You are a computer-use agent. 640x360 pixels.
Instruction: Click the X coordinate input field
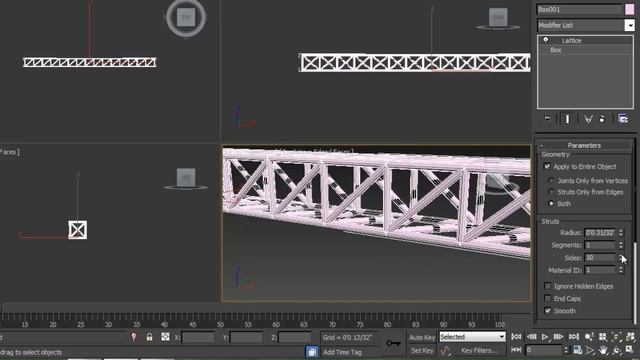tap(198, 338)
